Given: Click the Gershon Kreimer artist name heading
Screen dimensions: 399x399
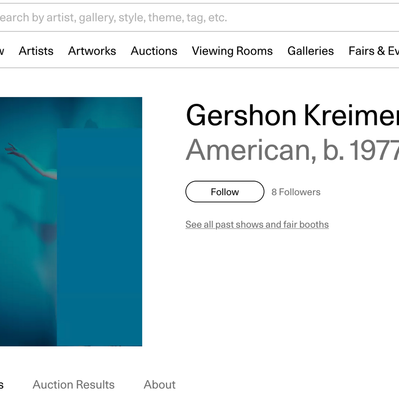Looking at the screenshot, I should click(x=292, y=115).
